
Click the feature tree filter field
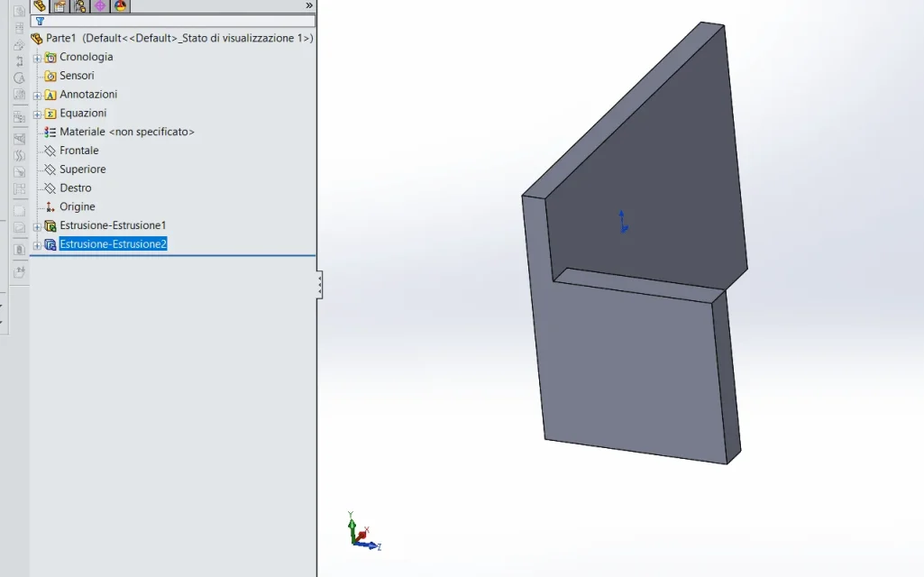tap(173, 22)
